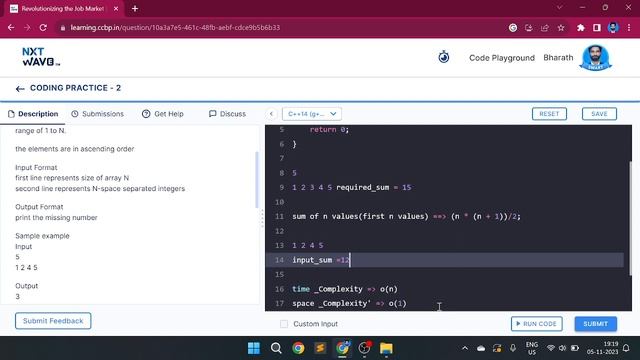Viewport: 640px width, 360px height.
Task: Click the ENG US language indicator
Action: (531, 348)
